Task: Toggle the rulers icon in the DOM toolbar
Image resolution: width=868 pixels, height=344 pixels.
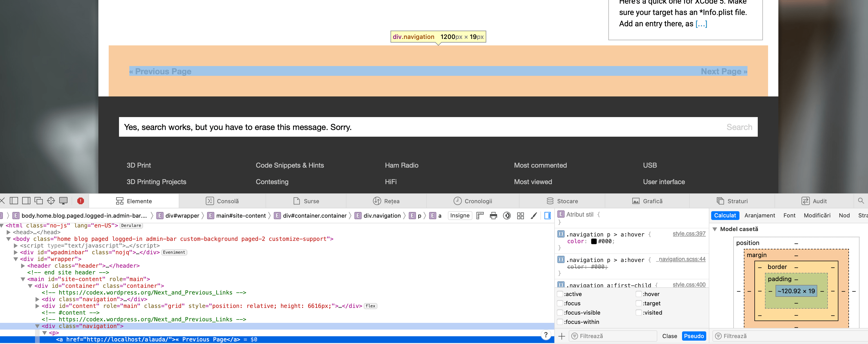Action: coord(480,216)
